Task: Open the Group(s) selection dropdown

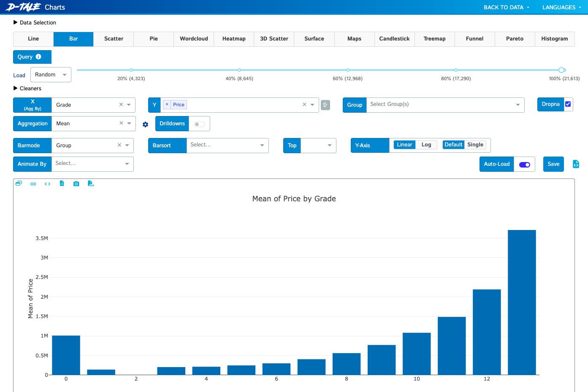Action: click(445, 105)
